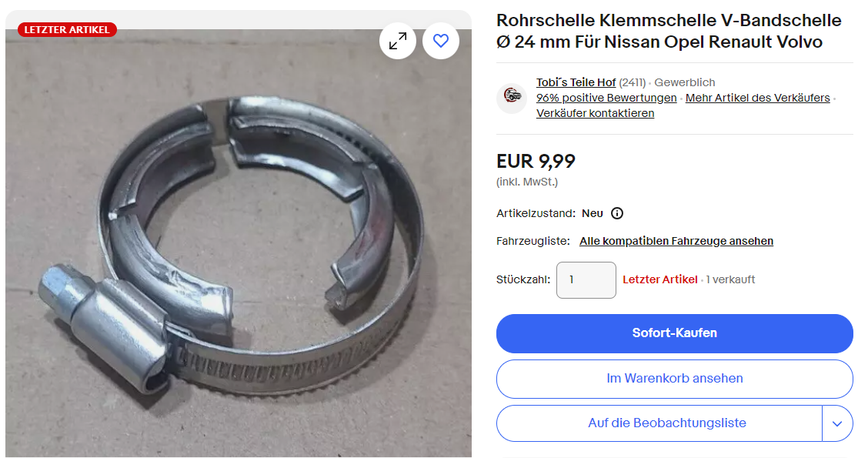
Task: Open the Artikelzustand info icon
Action: (616, 213)
